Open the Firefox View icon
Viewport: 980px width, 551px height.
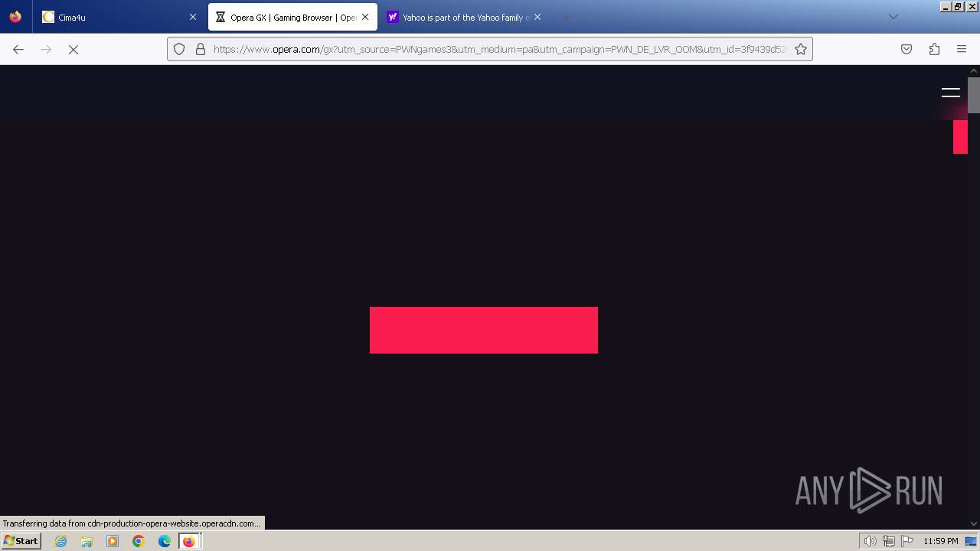15,17
